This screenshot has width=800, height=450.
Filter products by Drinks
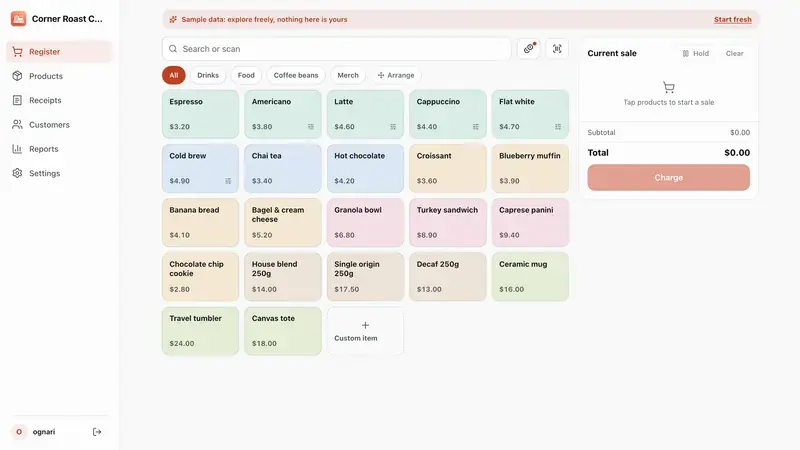(208, 75)
